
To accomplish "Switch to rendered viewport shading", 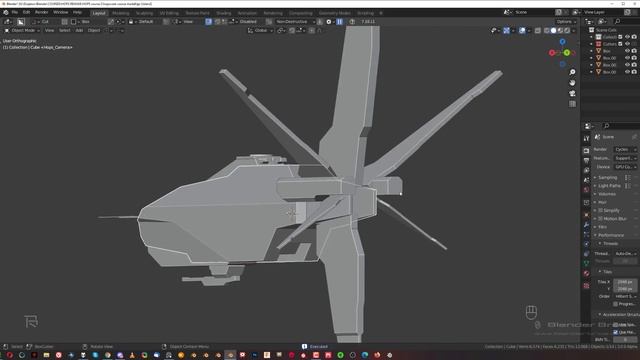I will point(567,30).
